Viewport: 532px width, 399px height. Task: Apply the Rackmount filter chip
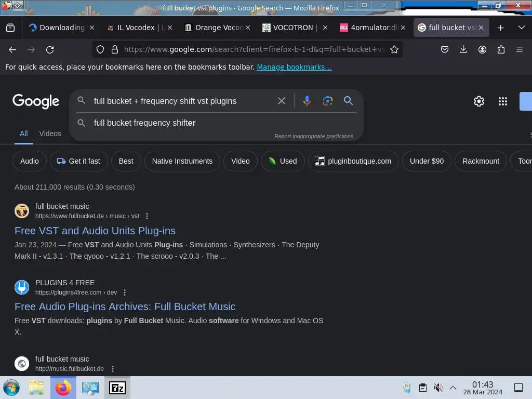click(481, 161)
